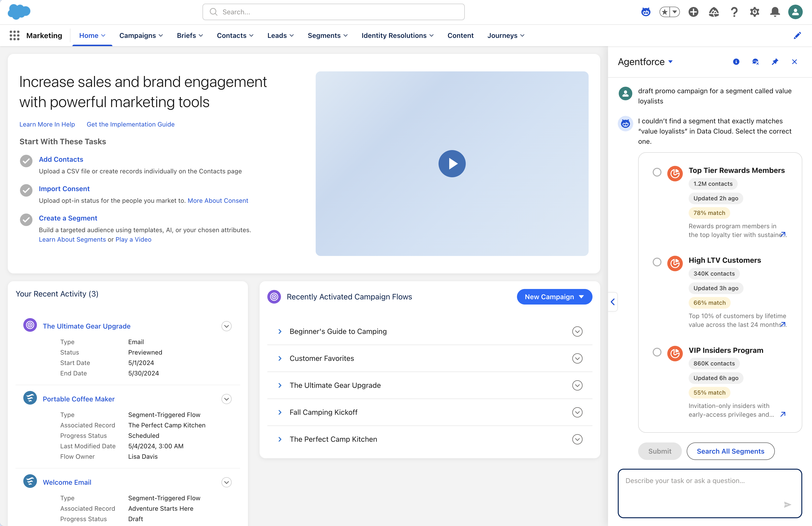The image size is (812, 526).
Task: Click the Top Tier Rewards Members segment icon
Action: 675,174
